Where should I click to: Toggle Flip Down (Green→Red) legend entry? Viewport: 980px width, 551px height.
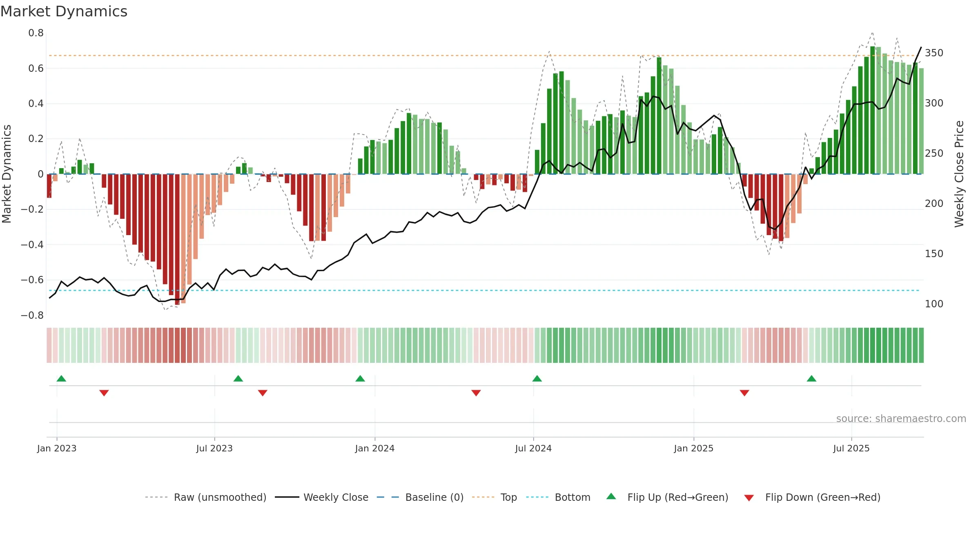(x=812, y=497)
